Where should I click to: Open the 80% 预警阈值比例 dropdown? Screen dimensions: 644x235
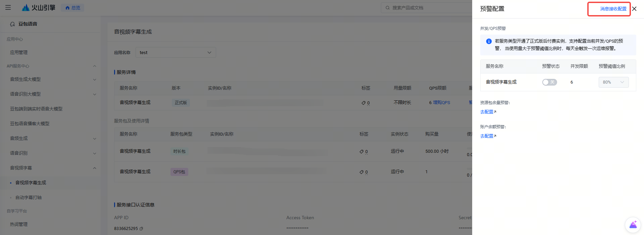pos(613,82)
